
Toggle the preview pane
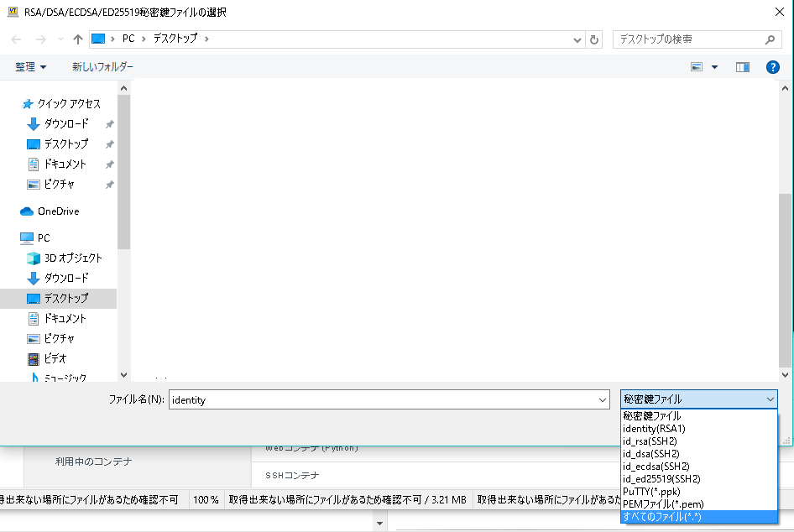tap(742, 67)
